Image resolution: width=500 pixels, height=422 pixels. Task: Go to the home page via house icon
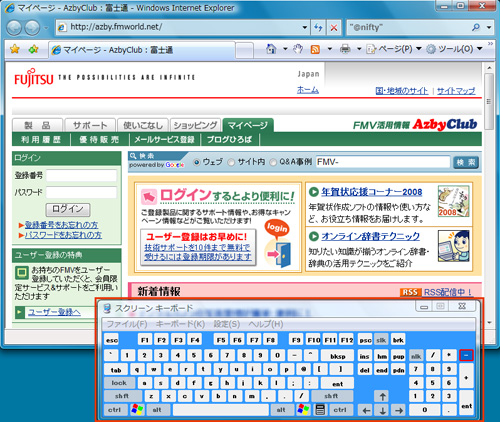[x=271, y=49]
